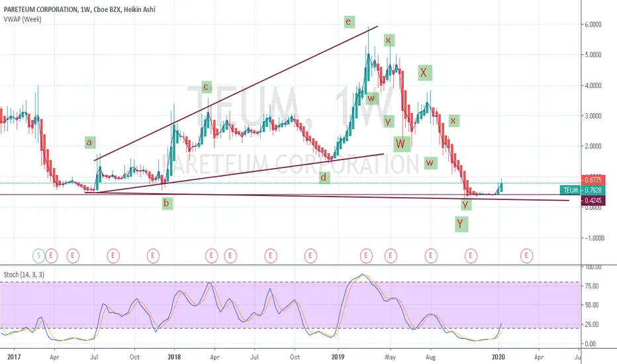Click the 'May' time axis label

pyautogui.click(x=390, y=357)
